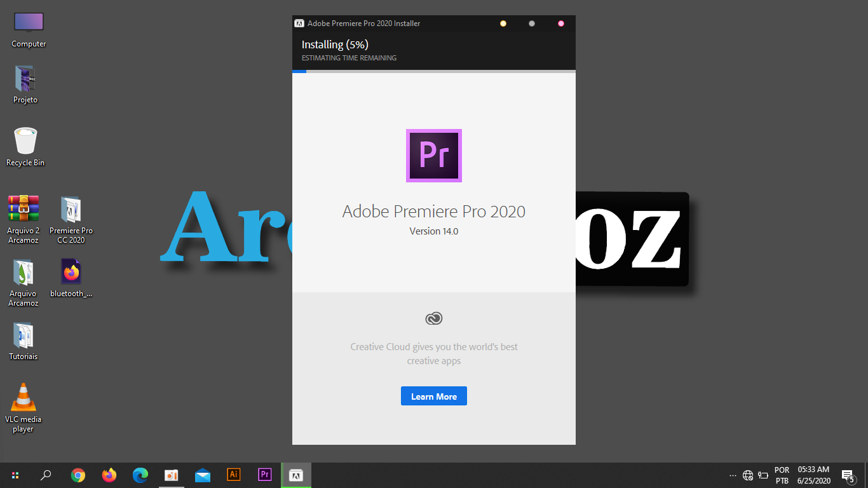Launch Firefox from taskbar
Viewport: 868px width, 488px height.
pyautogui.click(x=109, y=475)
